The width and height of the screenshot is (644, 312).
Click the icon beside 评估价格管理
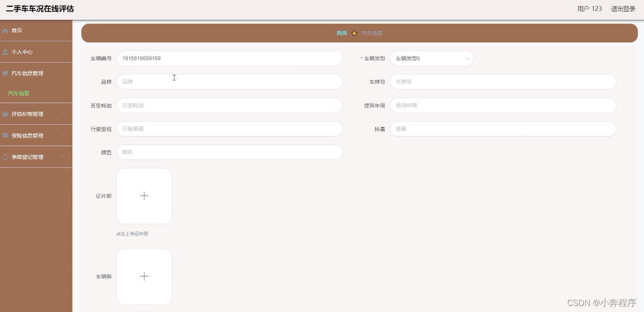[6, 114]
